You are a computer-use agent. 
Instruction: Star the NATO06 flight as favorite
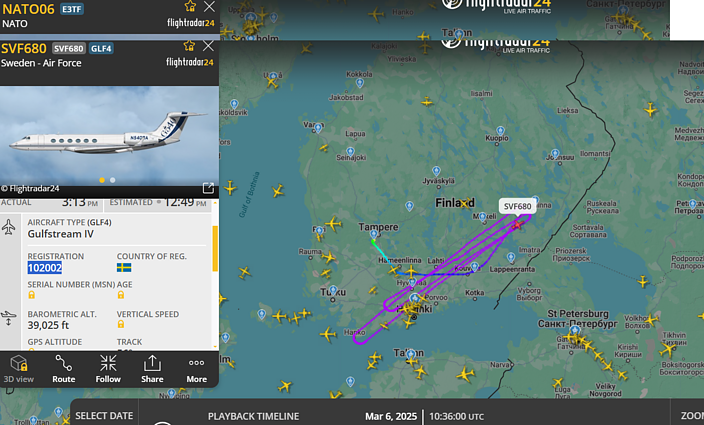point(190,6)
